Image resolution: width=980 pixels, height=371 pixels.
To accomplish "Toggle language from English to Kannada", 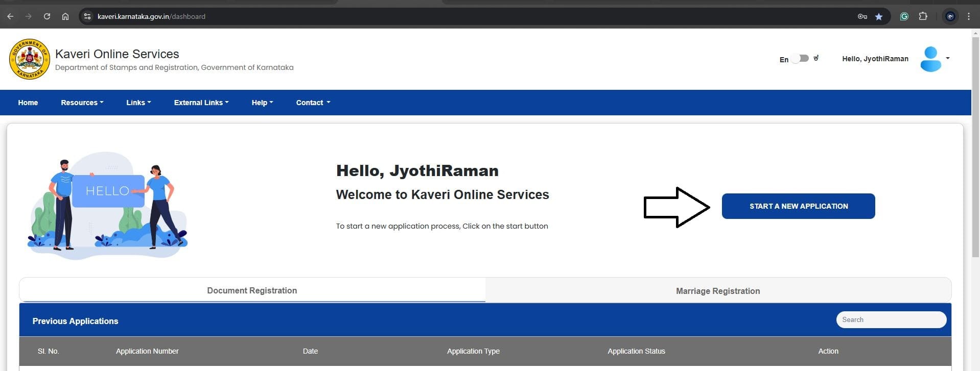I will [x=801, y=59].
